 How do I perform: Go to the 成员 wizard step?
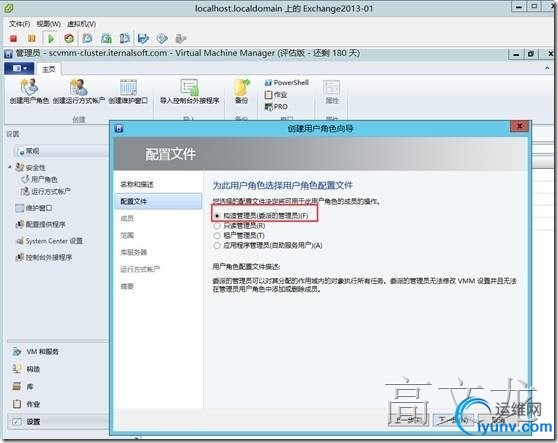[127, 218]
